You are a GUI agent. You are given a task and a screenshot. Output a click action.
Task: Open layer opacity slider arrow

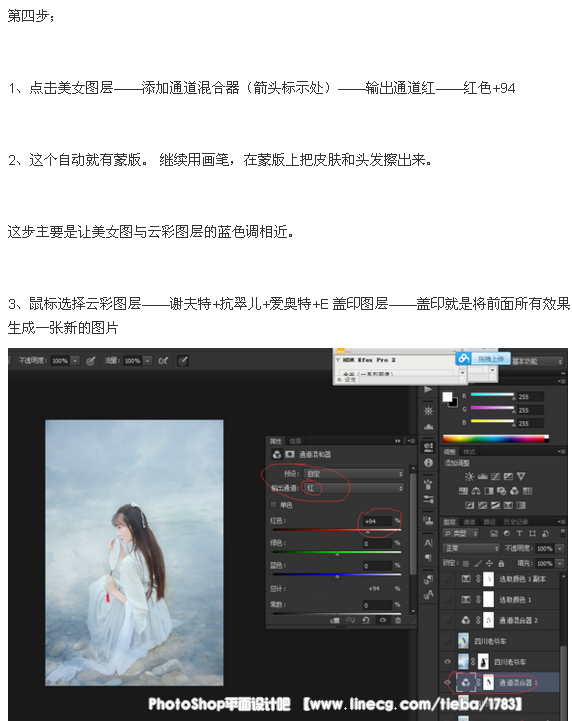coord(560,549)
